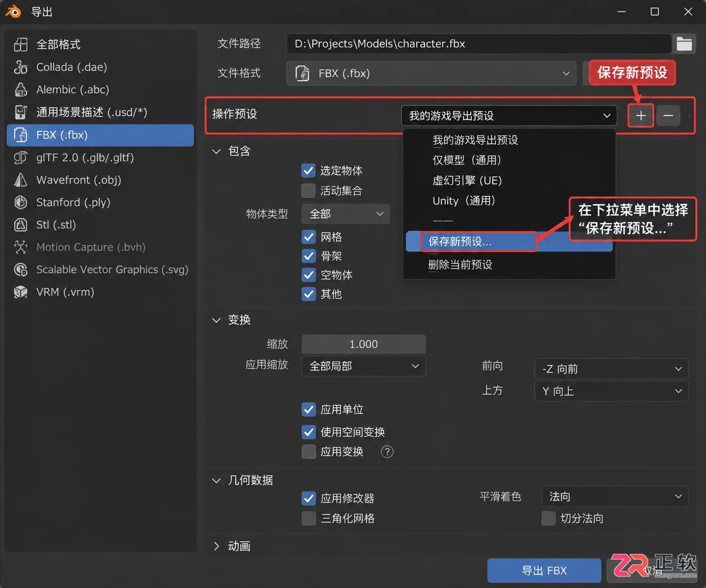The width and height of the screenshot is (706, 588).
Task: Toggle the 选定物体 checkbox
Action: tap(308, 170)
